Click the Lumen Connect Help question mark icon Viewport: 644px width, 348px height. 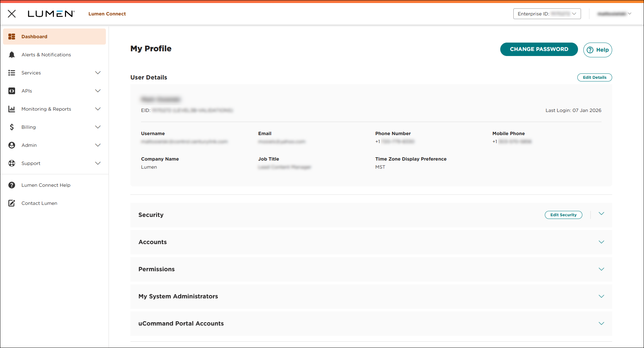click(12, 185)
